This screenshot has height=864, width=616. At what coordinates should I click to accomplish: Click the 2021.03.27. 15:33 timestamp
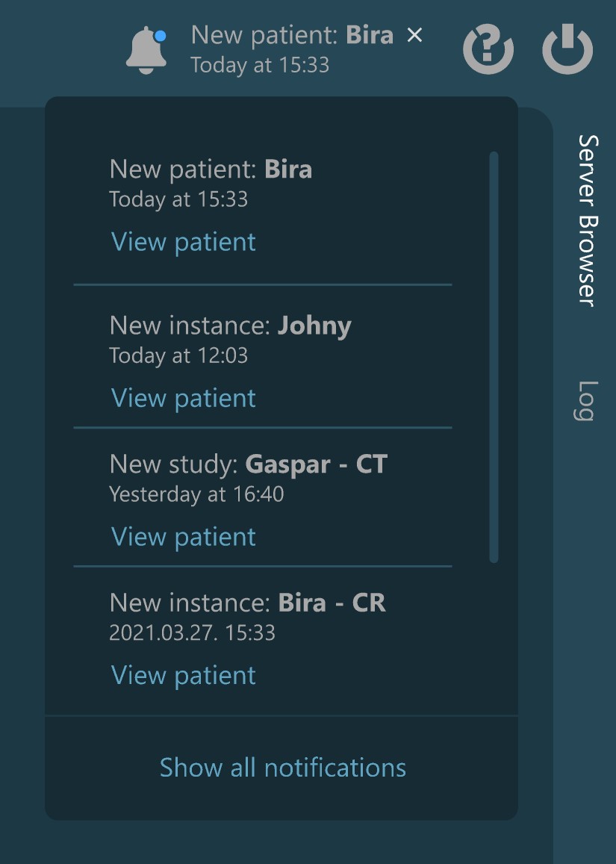click(x=192, y=633)
